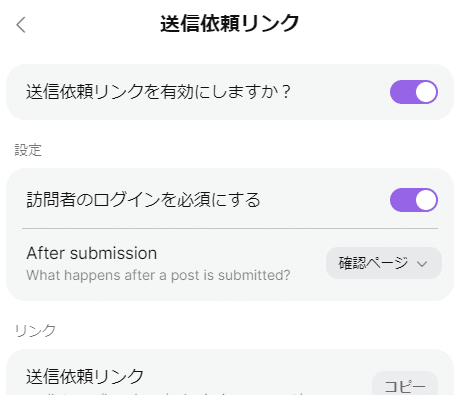The height and width of the screenshot is (395, 462).
Task: Open the 確認ページ dropdown
Action: click(384, 263)
